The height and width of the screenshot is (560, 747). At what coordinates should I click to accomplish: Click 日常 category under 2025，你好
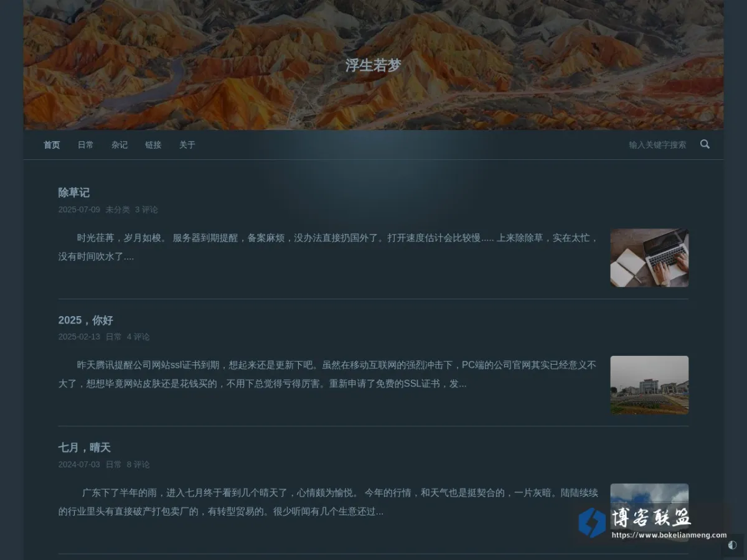113,337
